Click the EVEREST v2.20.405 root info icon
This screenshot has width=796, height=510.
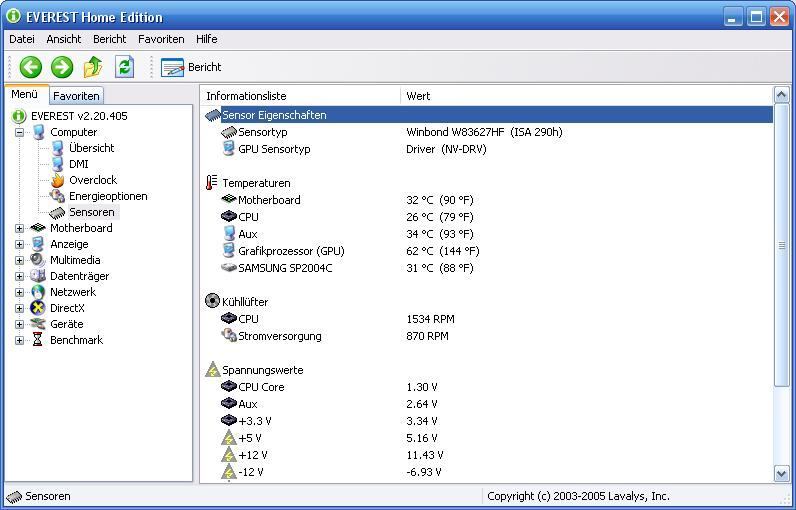[x=19, y=116]
